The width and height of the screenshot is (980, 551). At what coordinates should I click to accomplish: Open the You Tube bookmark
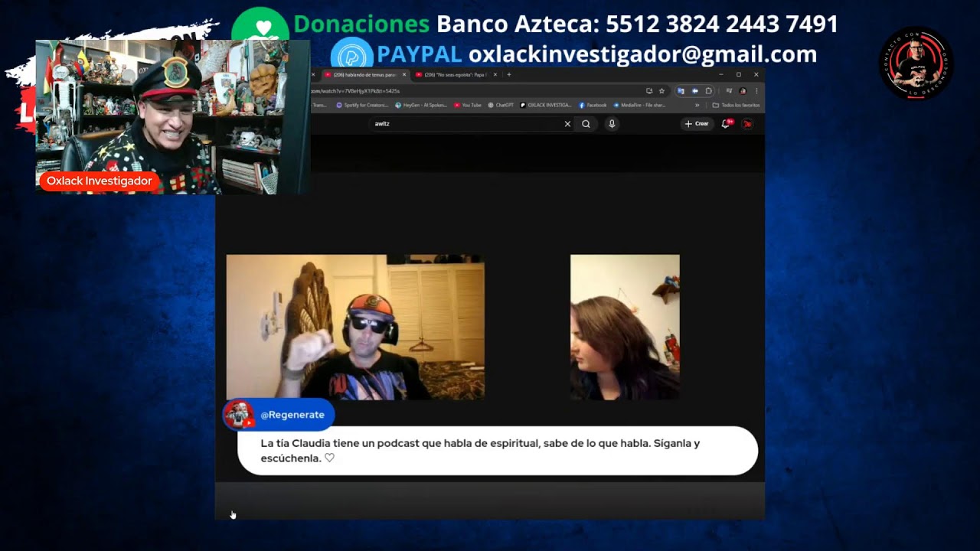(467, 105)
